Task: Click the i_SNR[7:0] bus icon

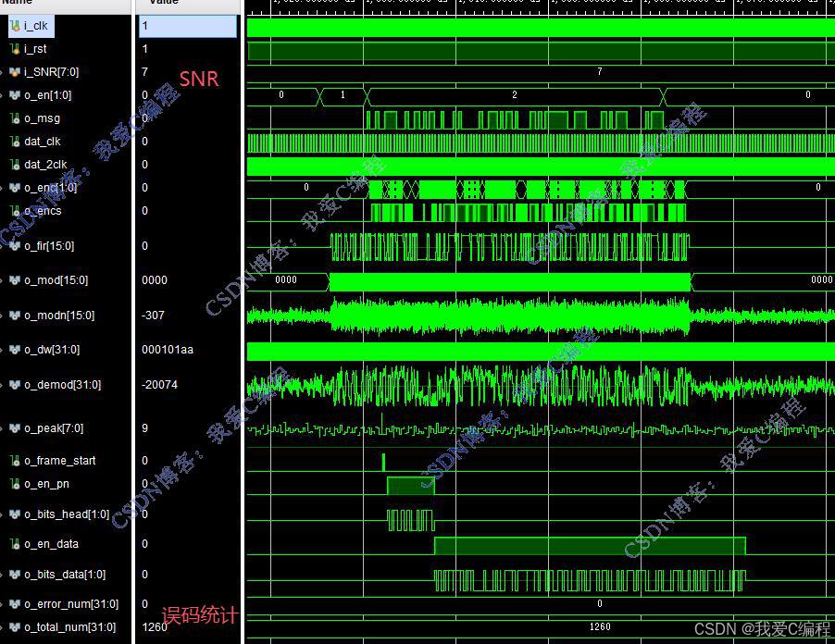Action: click(x=15, y=72)
